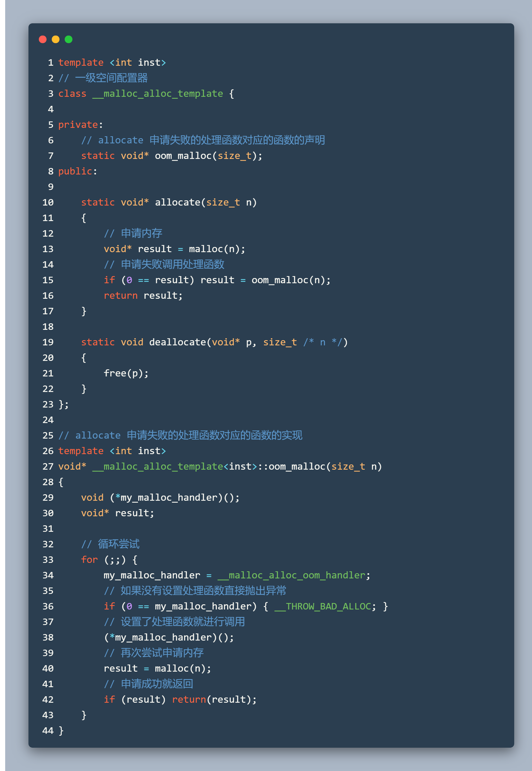Click line number 44
Screen dimensions: 532x771
point(48,731)
